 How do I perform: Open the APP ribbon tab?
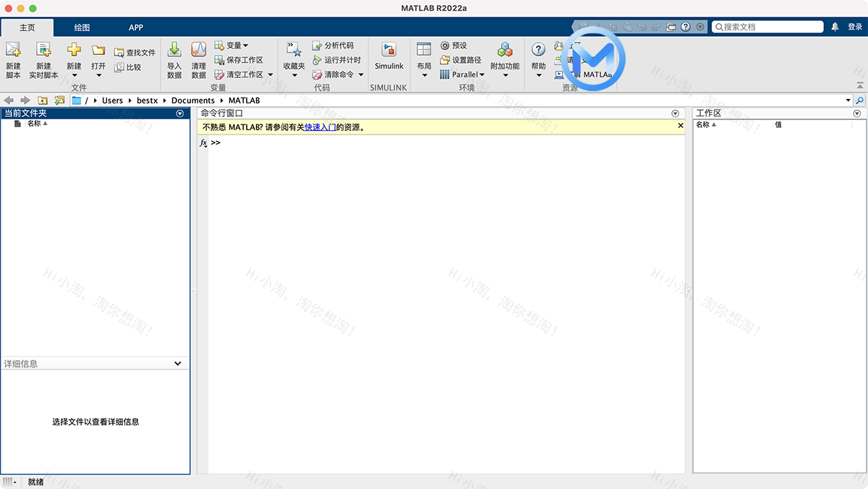tap(136, 27)
